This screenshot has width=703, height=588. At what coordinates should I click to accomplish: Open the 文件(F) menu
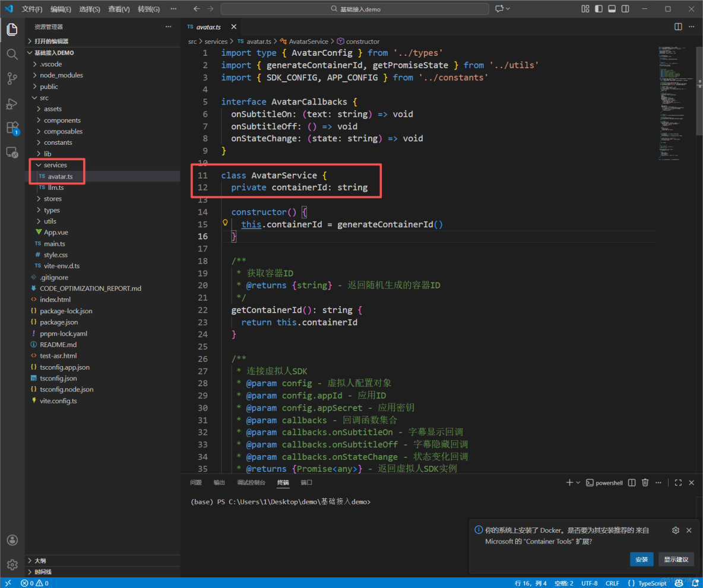pos(32,9)
